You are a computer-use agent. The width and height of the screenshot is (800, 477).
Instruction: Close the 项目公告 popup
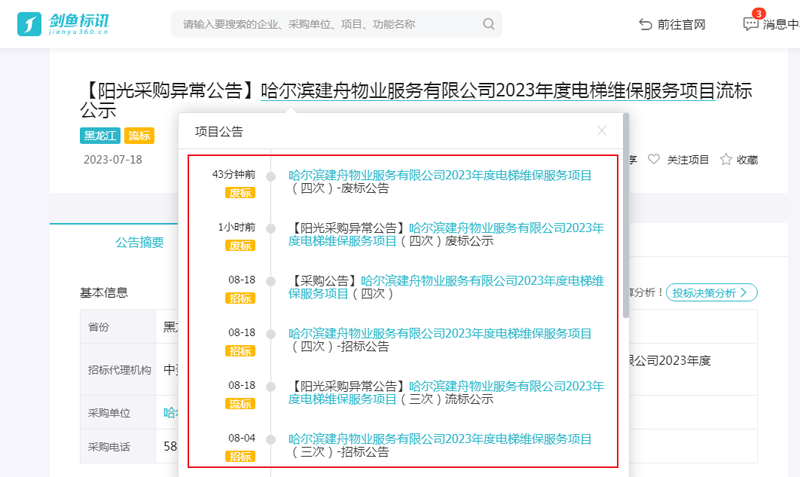click(x=602, y=131)
